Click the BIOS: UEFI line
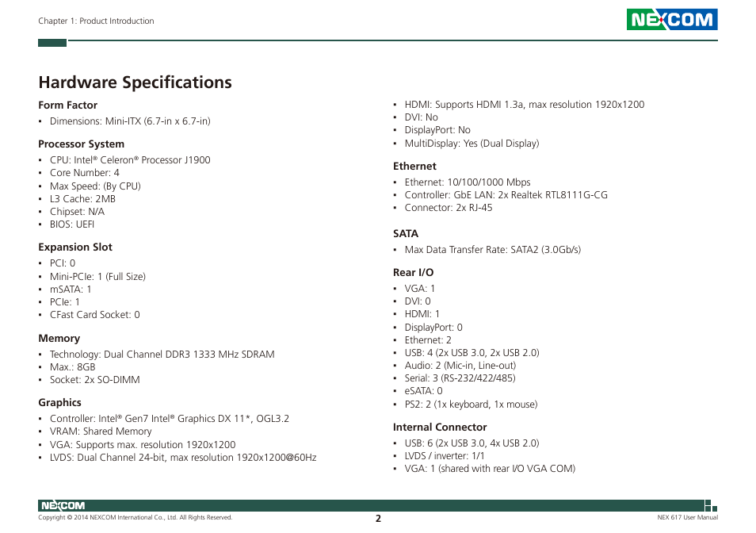 coord(72,224)
